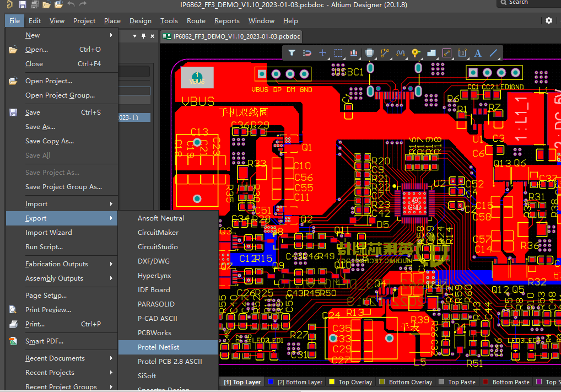Select HyperLynx export option
The width and height of the screenshot is (561, 392).
click(x=168, y=275)
